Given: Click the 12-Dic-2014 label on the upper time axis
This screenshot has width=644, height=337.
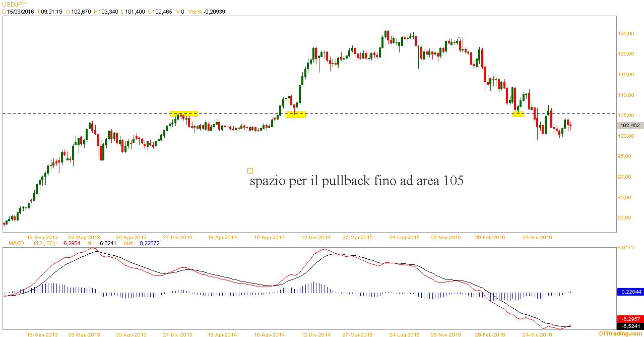Looking at the screenshot, I should click(x=316, y=237).
